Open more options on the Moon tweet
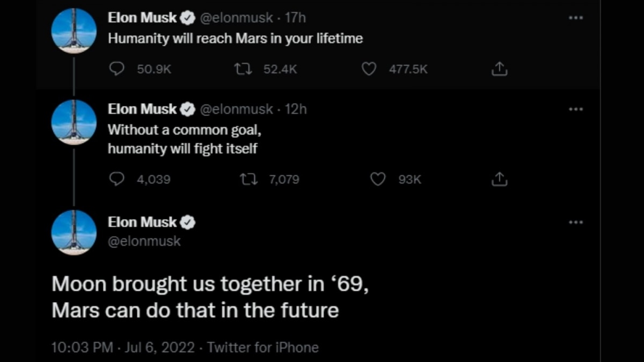The image size is (644, 362). click(575, 222)
